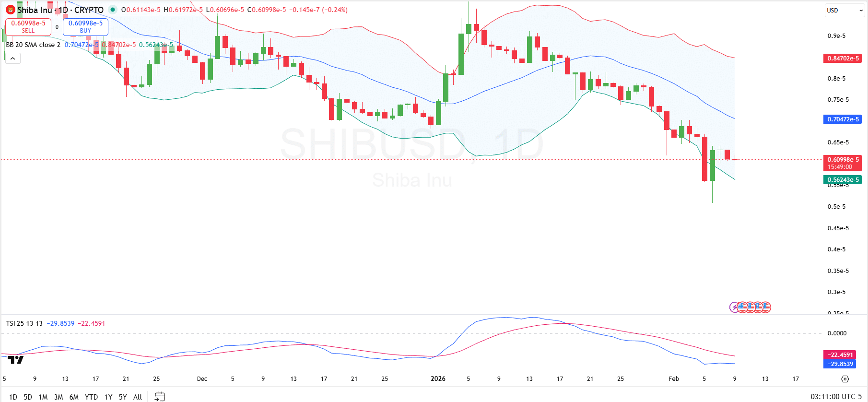Screen dimensions: 868x402
Task: Click the green market status dot
Action: [x=113, y=10]
